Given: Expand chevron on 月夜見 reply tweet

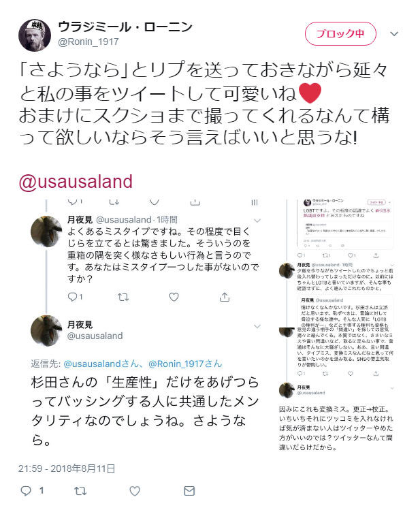Looking at the screenshot, I should [257, 326].
